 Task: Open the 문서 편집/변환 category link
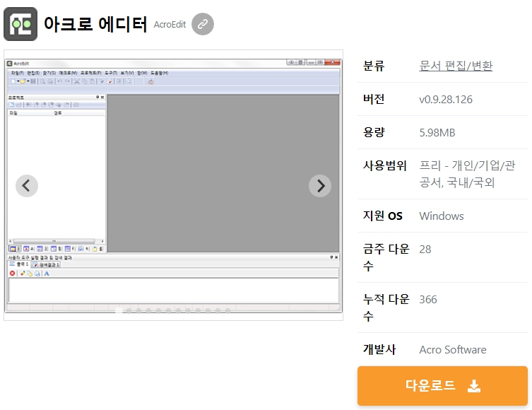456,66
